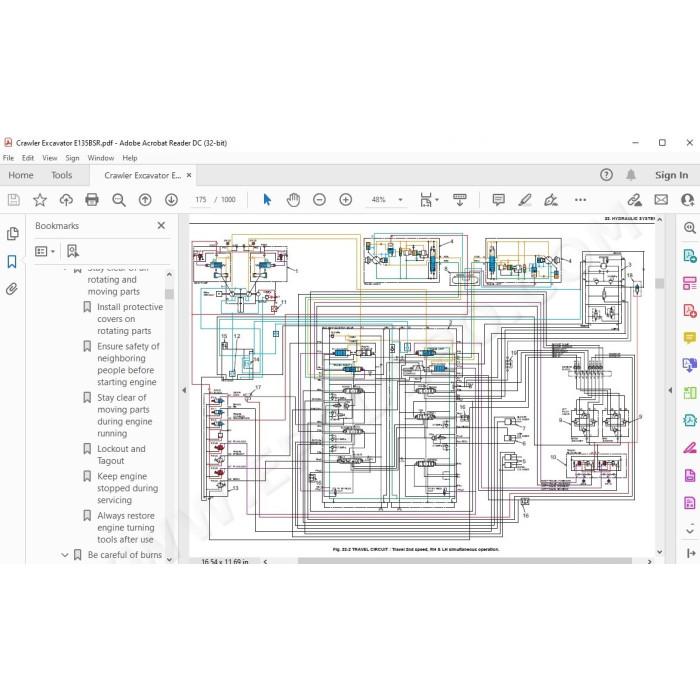
Task: Switch to Home tab
Action: pyautogui.click(x=21, y=175)
